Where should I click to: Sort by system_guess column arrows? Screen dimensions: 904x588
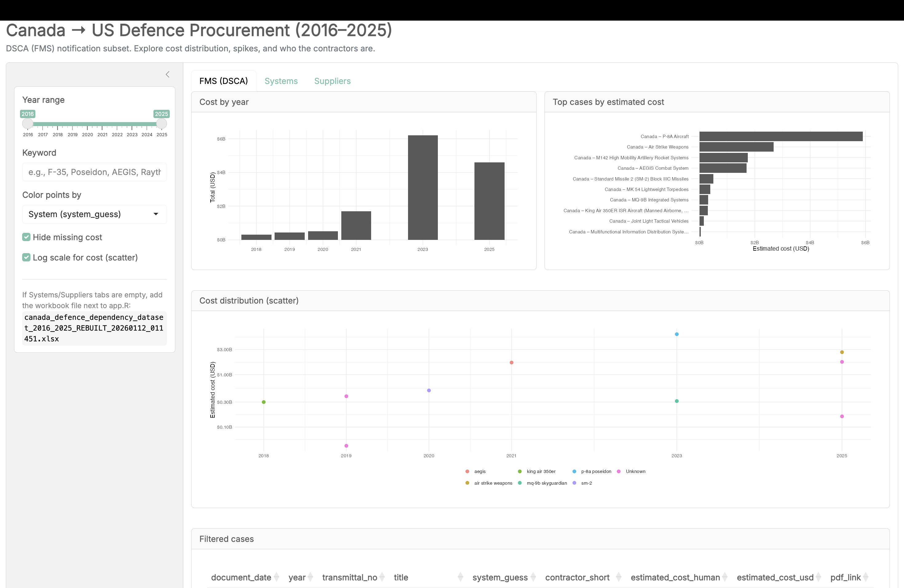533,577
